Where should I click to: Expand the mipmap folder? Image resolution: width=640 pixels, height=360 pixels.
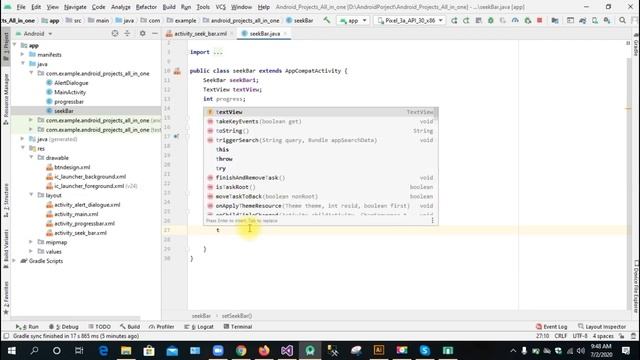31,242
